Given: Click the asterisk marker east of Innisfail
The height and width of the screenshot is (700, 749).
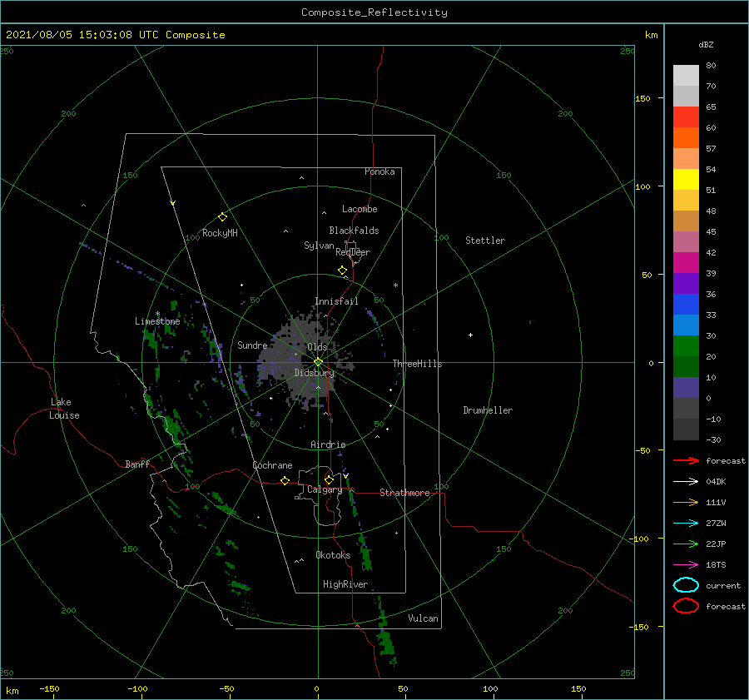Looking at the screenshot, I should click(x=395, y=285).
